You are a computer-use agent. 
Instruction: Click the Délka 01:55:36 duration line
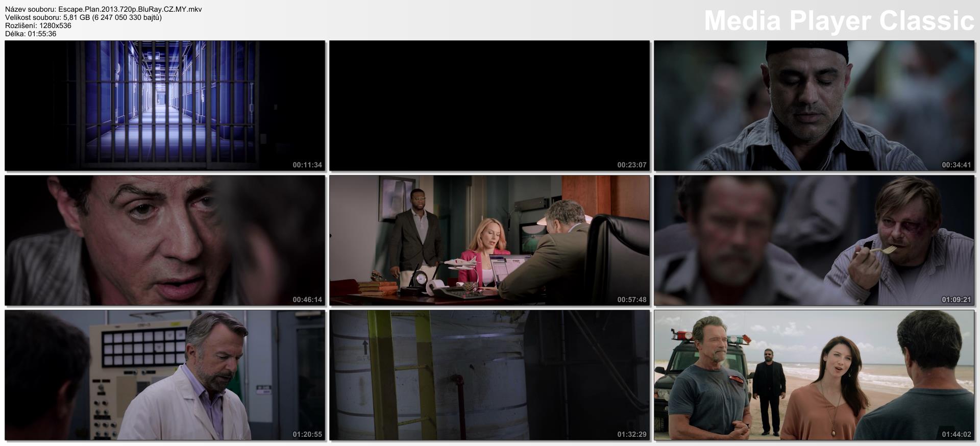pos(31,34)
